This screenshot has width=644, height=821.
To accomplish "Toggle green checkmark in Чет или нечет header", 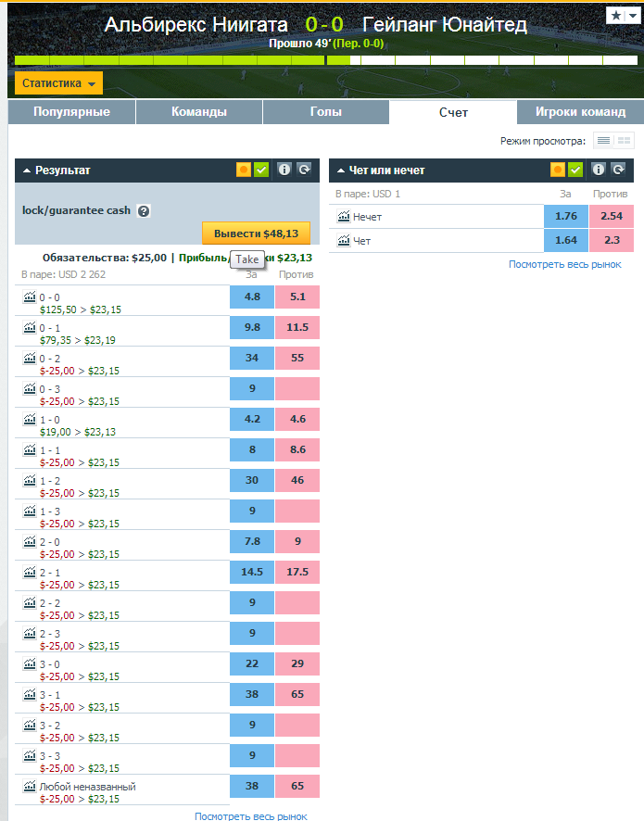I will coord(575,170).
